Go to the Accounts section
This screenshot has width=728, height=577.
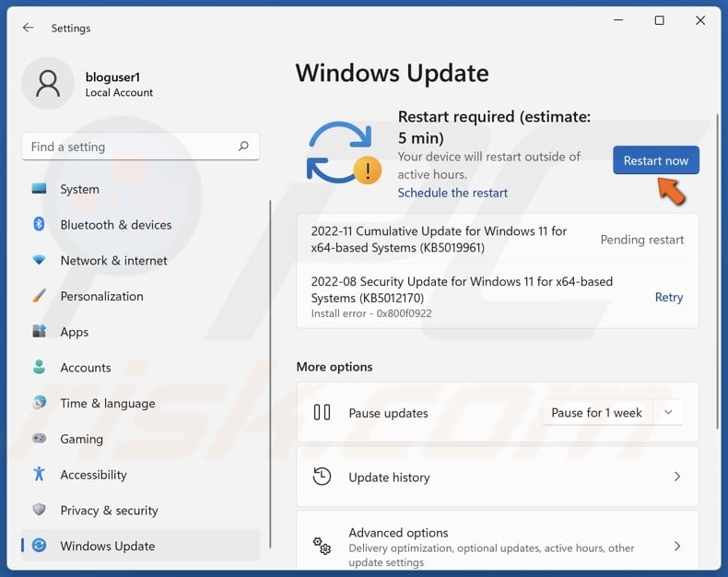[86, 368]
